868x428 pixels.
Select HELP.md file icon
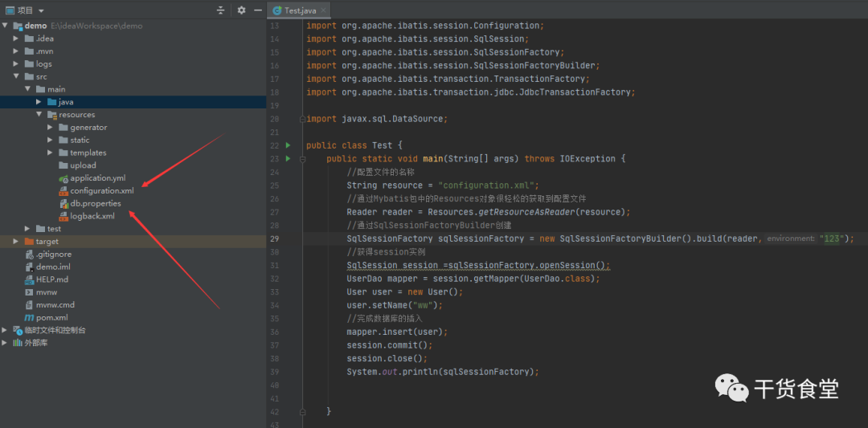click(30, 279)
